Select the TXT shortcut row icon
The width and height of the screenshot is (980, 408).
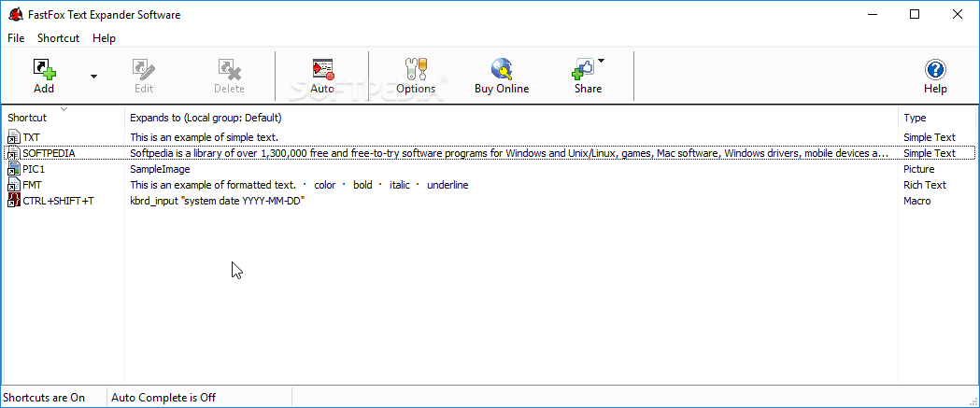click(14, 137)
